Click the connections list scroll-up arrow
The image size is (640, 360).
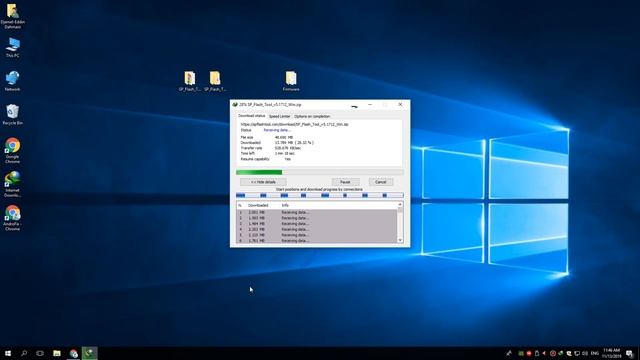[400, 204]
